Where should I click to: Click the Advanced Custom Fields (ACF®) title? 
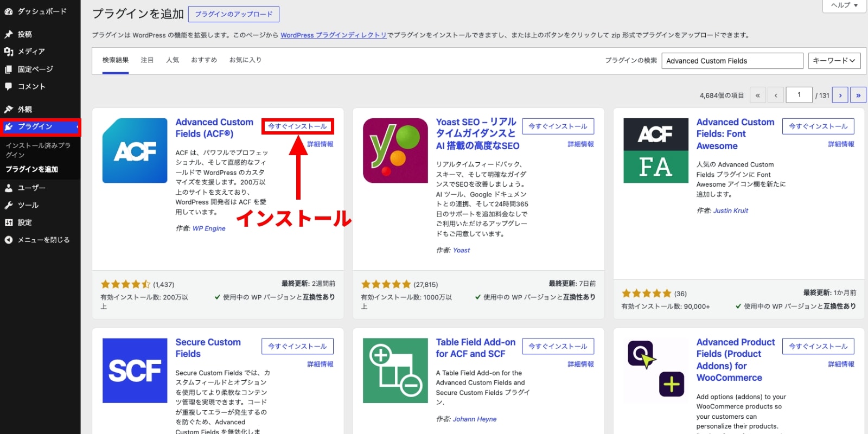click(x=214, y=128)
